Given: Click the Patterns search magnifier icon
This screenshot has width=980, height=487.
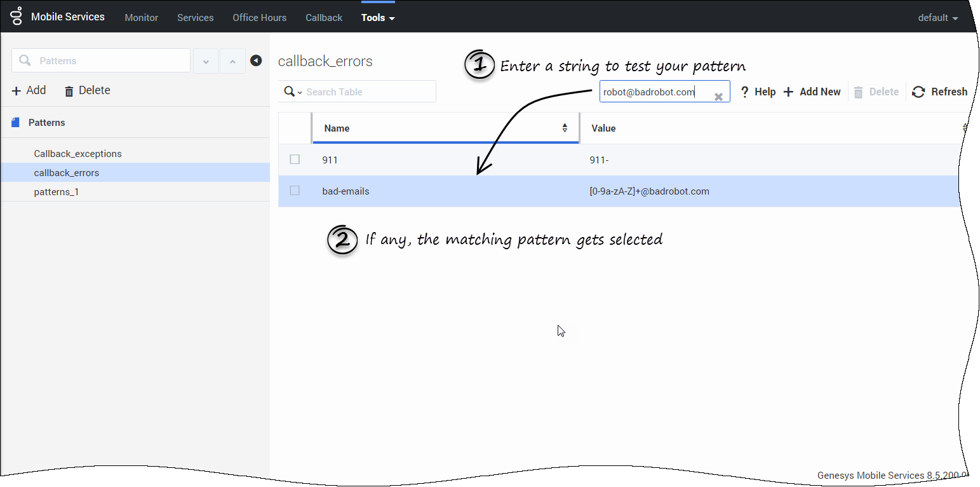Looking at the screenshot, I should coord(25,60).
